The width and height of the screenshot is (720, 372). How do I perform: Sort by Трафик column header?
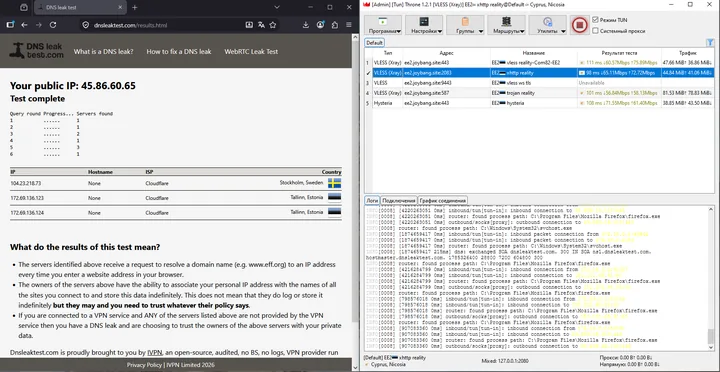tap(687, 53)
